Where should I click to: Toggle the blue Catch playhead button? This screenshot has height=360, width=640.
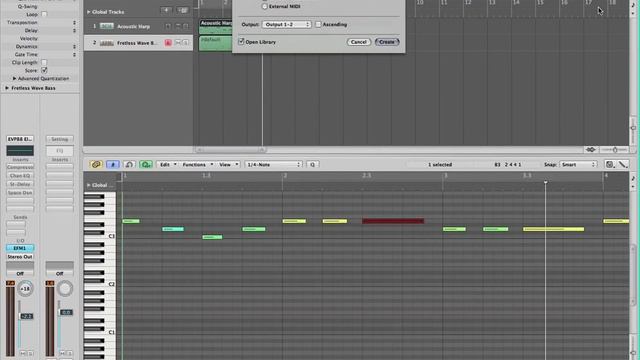[113, 164]
